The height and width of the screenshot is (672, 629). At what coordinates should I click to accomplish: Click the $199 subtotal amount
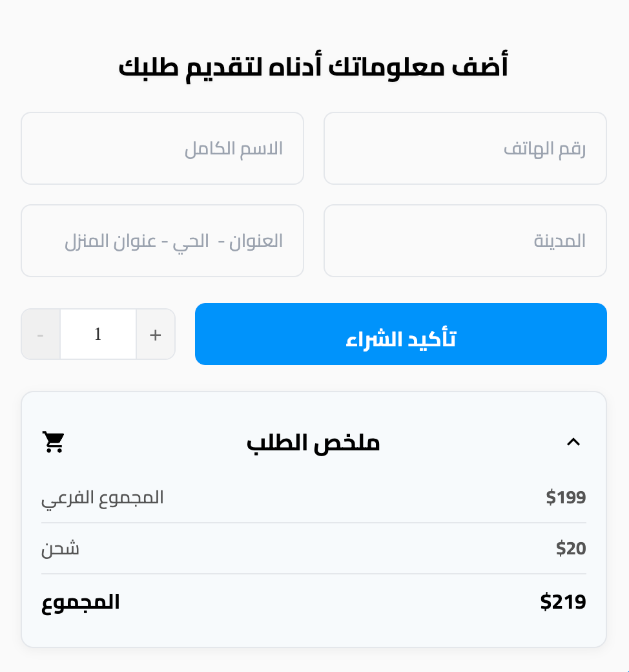pos(566,497)
